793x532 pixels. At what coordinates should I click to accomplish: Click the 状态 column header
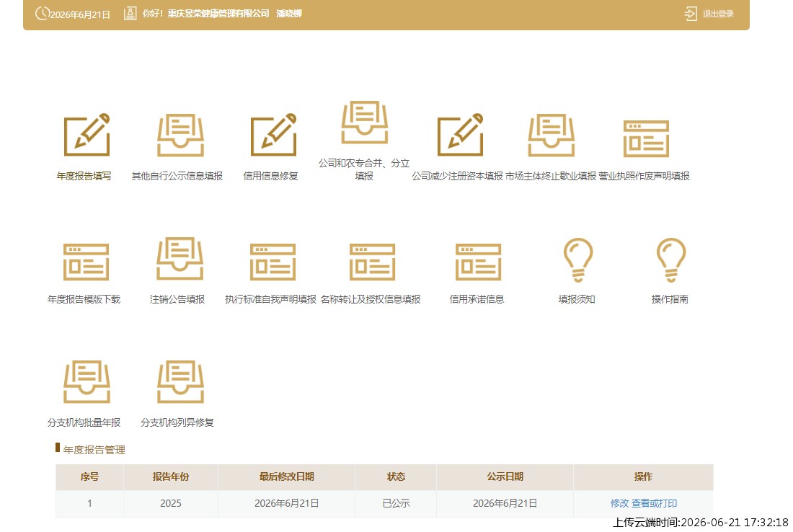(396, 476)
